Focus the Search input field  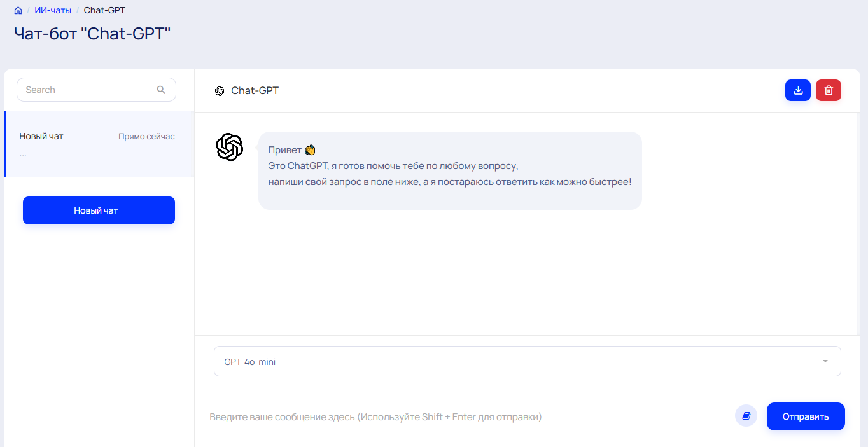89,90
